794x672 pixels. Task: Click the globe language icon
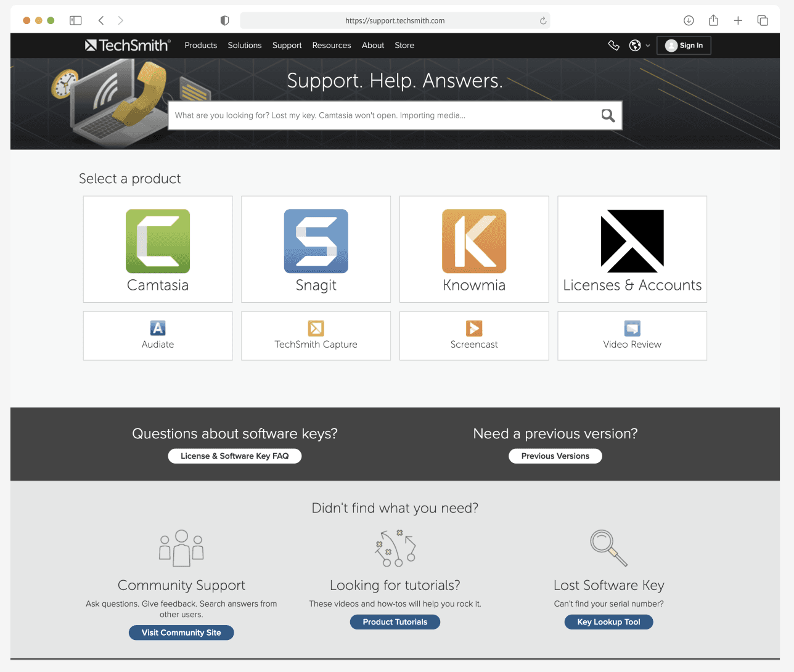click(x=635, y=45)
